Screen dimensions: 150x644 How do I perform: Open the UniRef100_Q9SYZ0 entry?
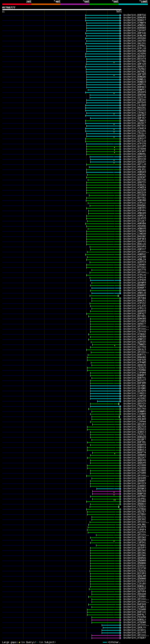coord(135,404)
